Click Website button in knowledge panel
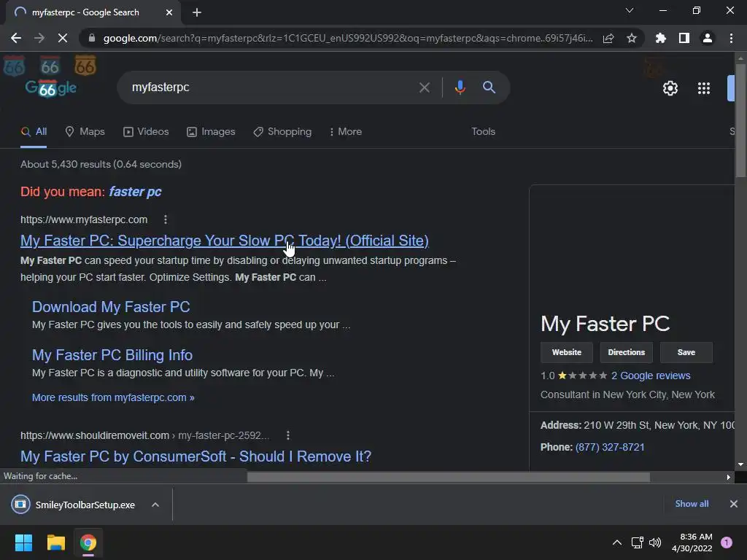The image size is (747, 560). click(566, 352)
